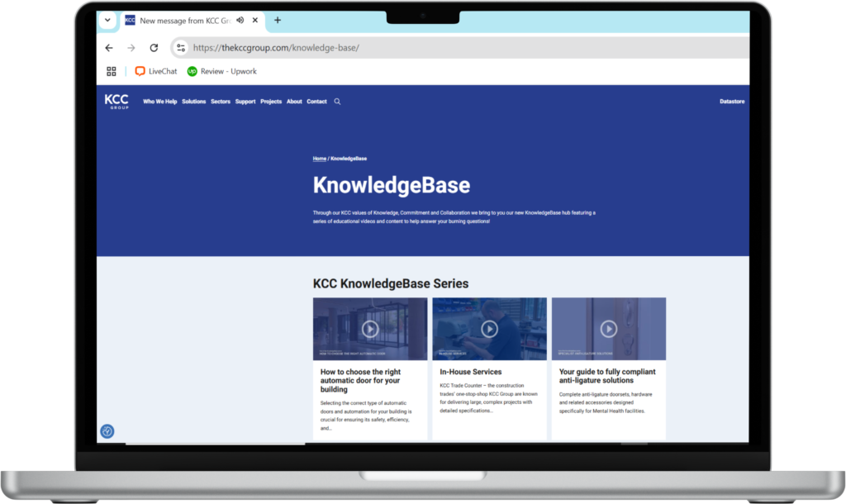The image size is (846, 504).
Task: Open 'How to choose the right automatic door' article title
Action: click(360, 380)
